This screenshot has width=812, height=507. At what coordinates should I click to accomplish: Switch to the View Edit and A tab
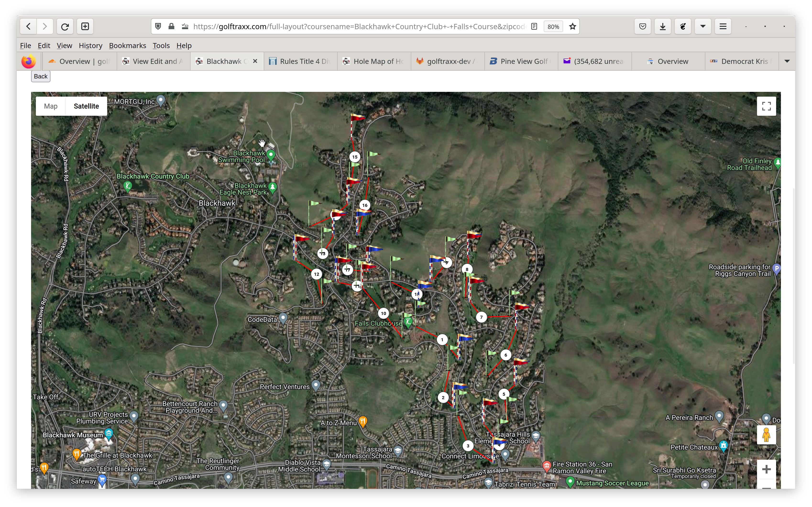pyautogui.click(x=154, y=61)
